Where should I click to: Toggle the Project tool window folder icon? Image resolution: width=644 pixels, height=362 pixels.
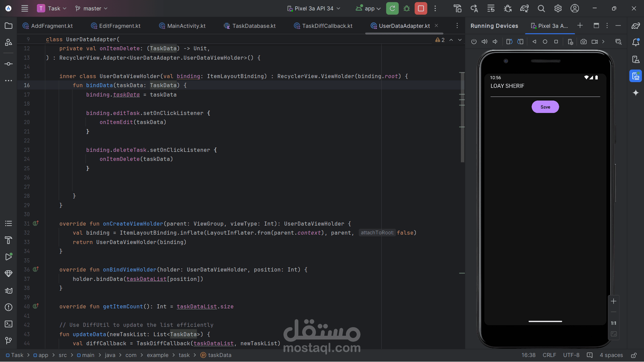tap(9, 26)
